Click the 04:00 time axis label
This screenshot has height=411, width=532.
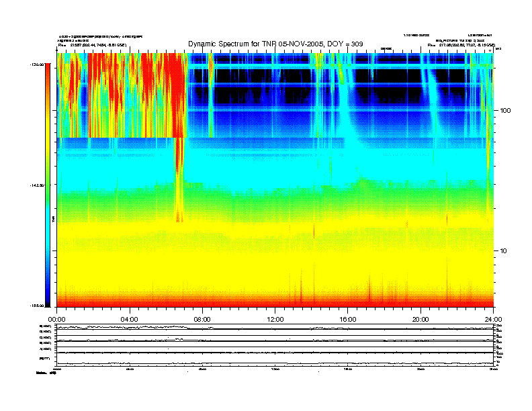coord(130,320)
